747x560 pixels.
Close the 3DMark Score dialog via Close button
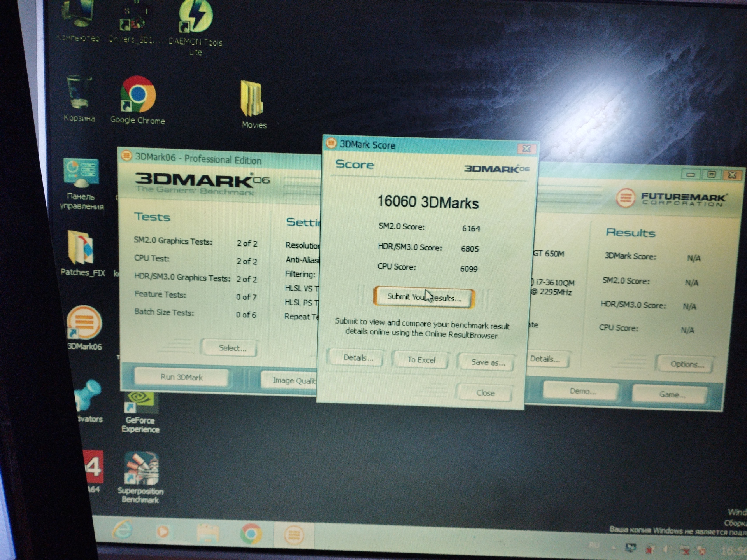click(x=485, y=393)
